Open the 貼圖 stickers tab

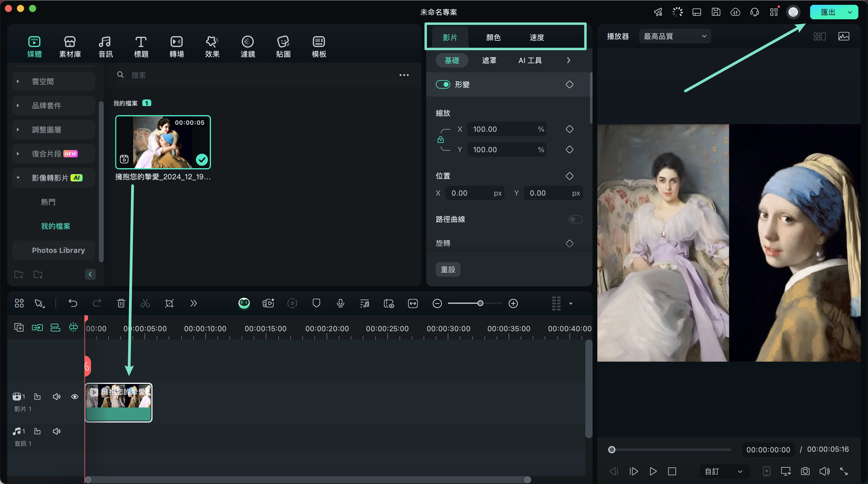pyautogui.click(x=283, y=46)
